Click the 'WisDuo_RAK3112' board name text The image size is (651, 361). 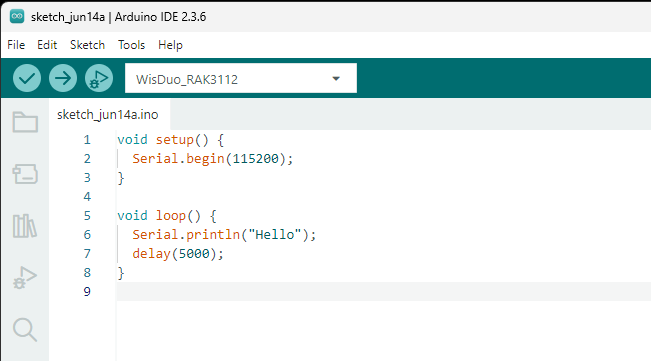pyautogui.click(x=187, y=79)
